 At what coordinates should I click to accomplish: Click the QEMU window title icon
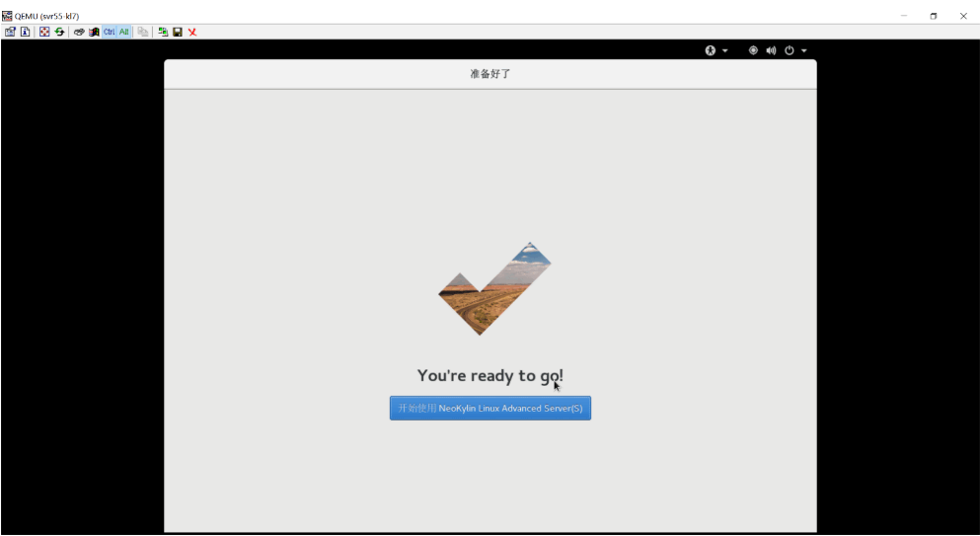[7, 16]
